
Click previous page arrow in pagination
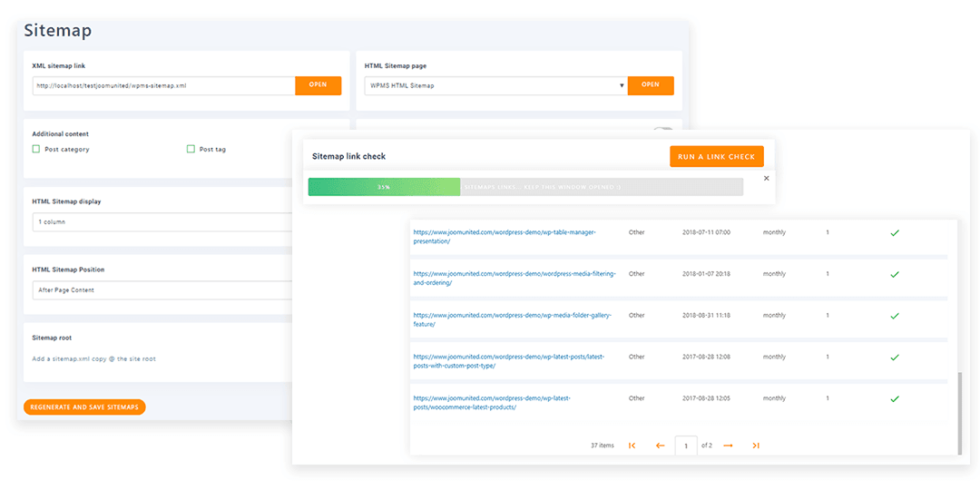coord(660,446)
